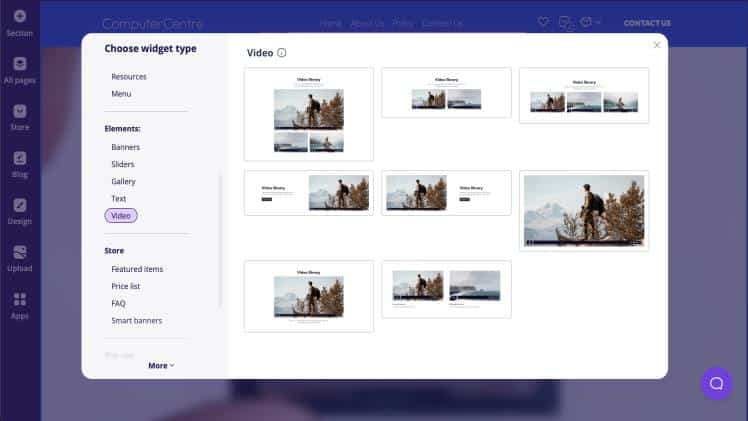
Task: Choose video layout with one large and two small videos
Action: pyautogui.click(x=309, y=114)
